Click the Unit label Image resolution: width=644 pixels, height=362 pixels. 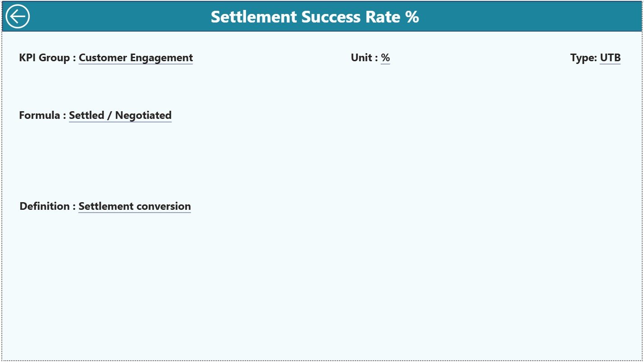363,58
